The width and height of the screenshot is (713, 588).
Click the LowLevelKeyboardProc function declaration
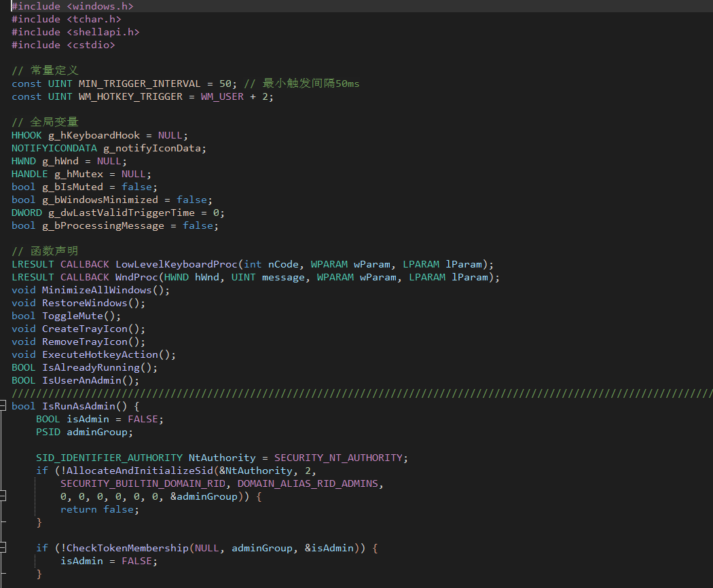click(178, 264)
